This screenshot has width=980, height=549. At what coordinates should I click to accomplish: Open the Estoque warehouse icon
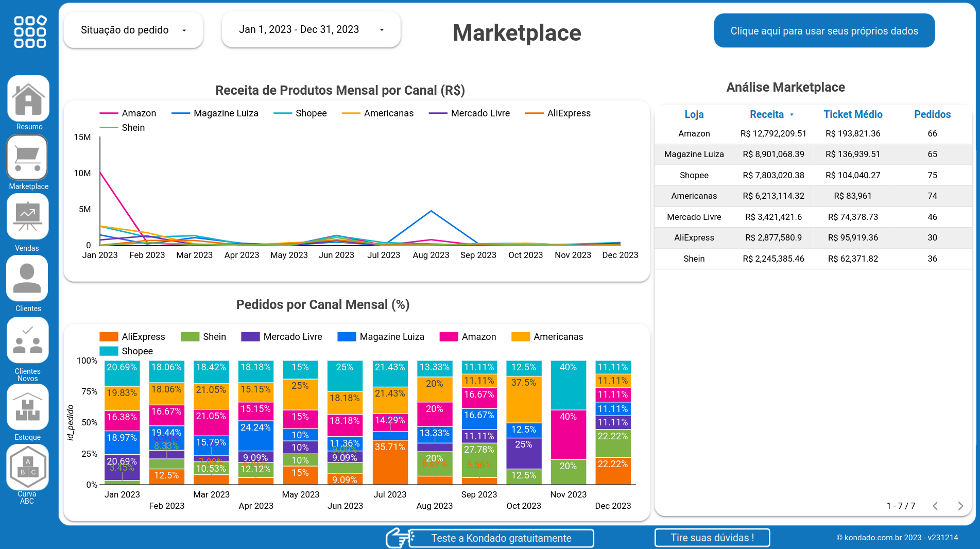[27, 407]
